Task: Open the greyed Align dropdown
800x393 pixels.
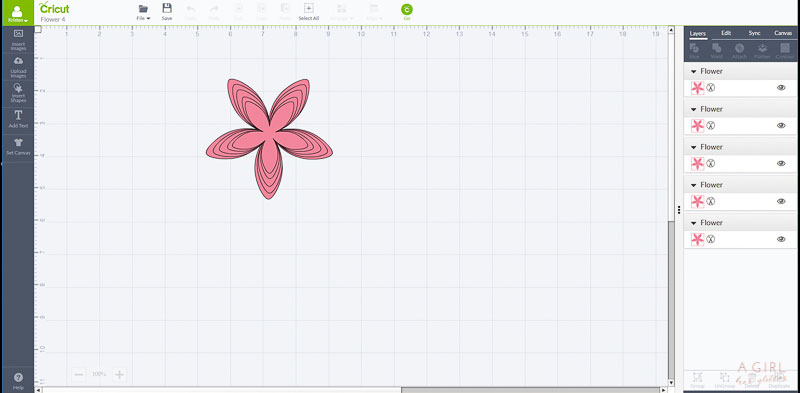Action: point(374,12)
